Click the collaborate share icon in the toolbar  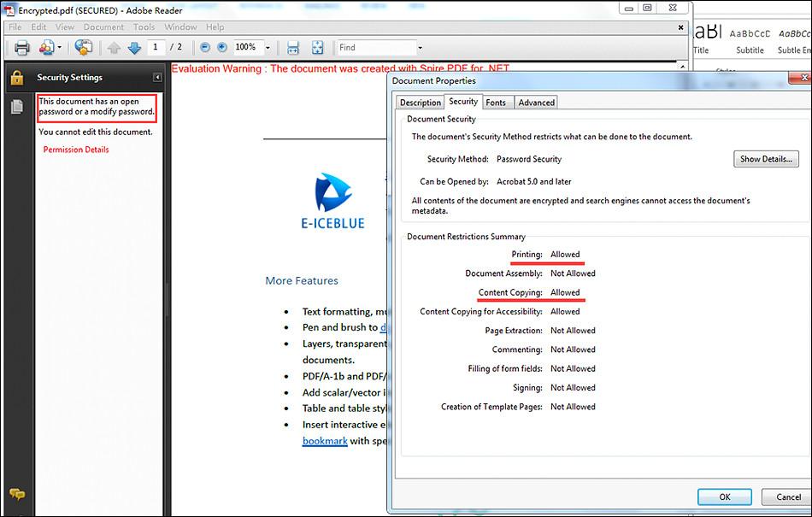point(47,48)
